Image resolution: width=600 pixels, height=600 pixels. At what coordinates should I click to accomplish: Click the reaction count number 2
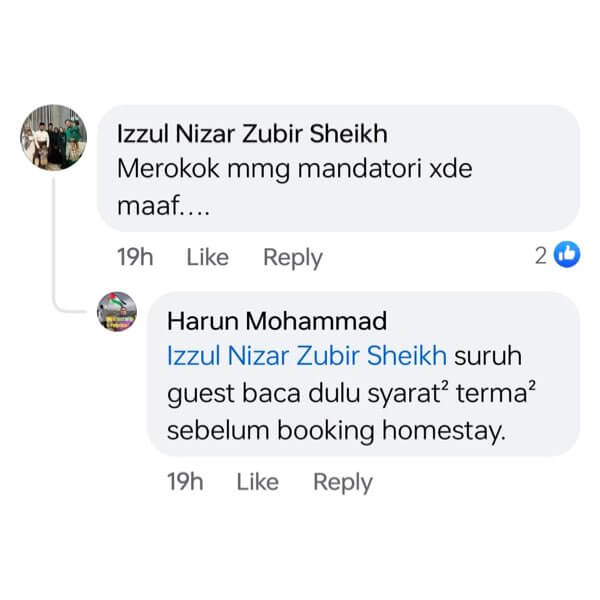click(x=541, y=256)
